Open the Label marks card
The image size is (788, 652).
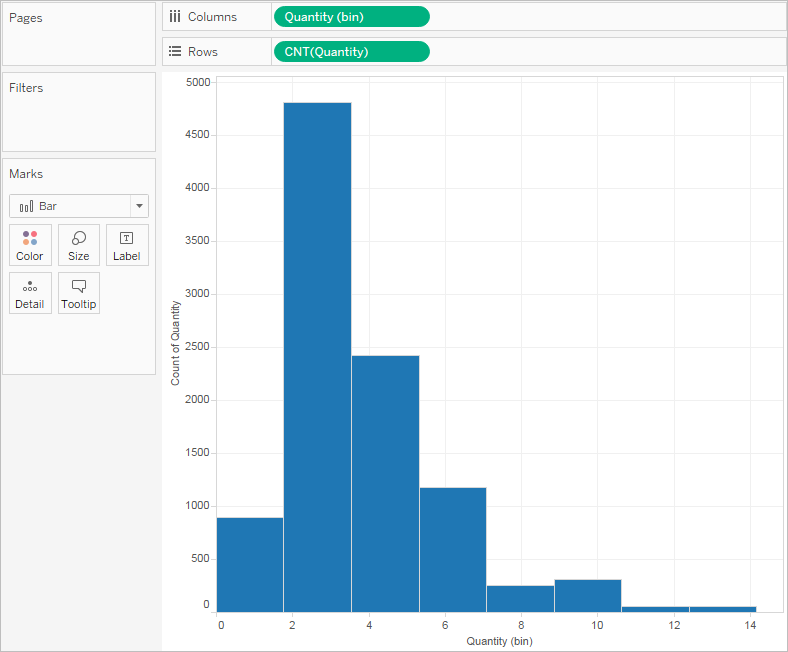[127, 245]
